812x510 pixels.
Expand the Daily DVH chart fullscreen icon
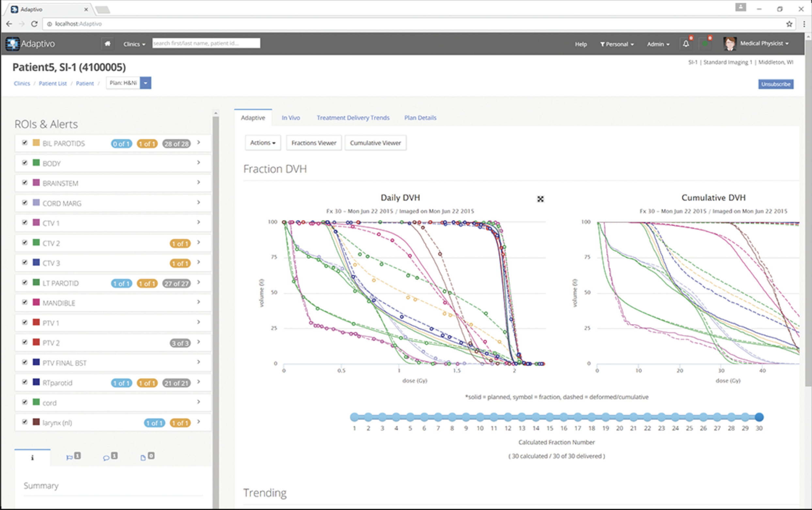click(540, 199)
